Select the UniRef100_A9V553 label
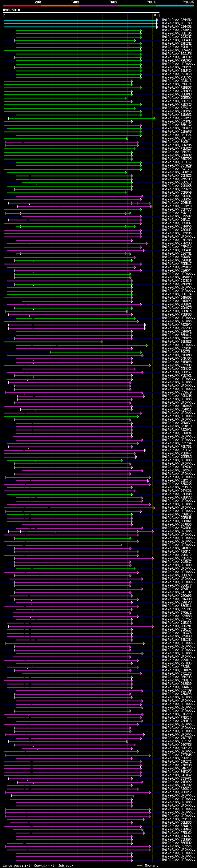The width and height of the screenshot is (197, 868). [177, 616]
